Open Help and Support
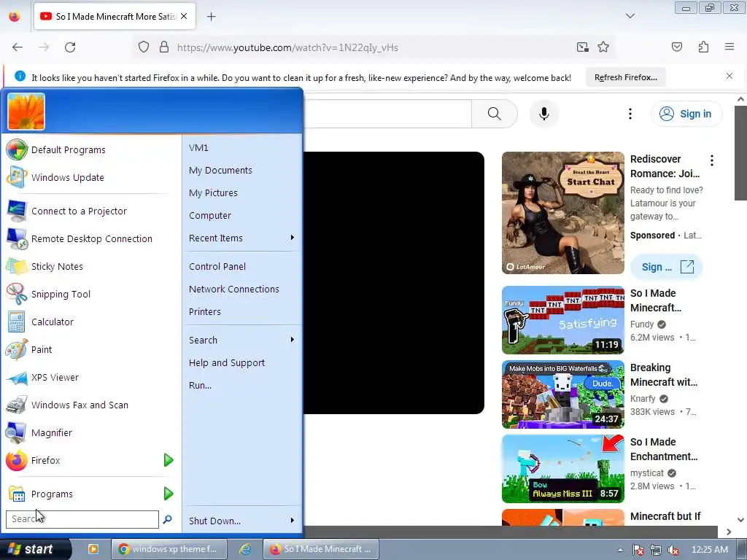This screenshot has height=560, width=747. (227, 362)
